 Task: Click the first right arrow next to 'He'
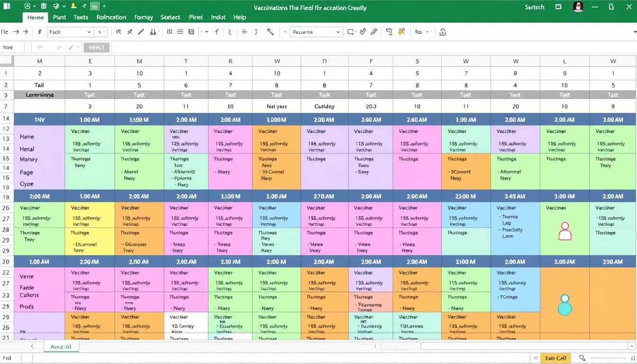(16, 32)
